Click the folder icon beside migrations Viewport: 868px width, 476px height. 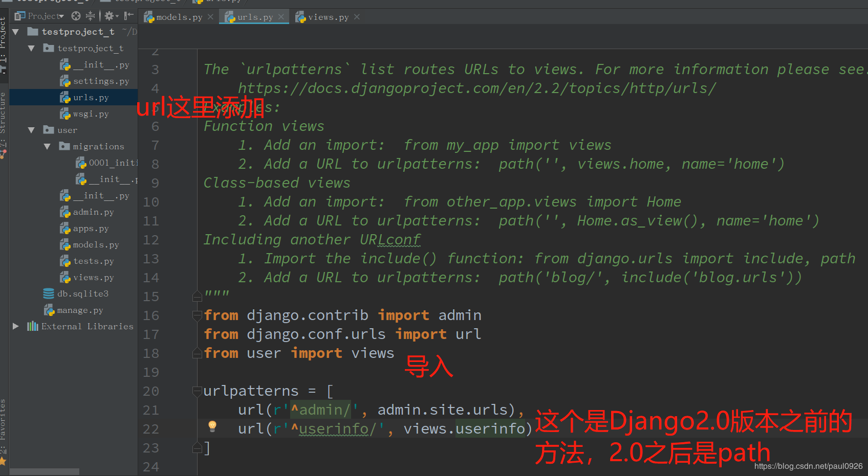click(x=66, y=146)
